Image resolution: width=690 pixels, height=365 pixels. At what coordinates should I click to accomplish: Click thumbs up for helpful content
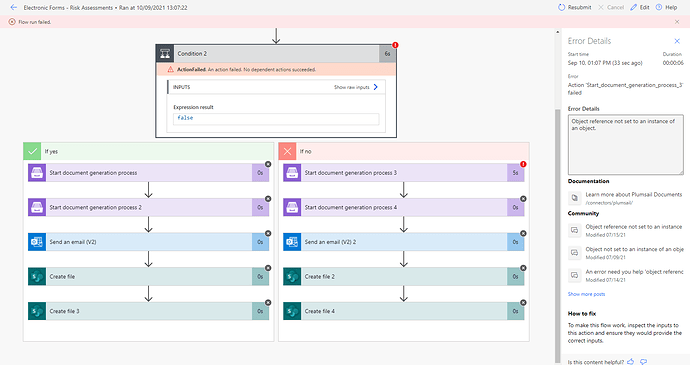pos(631,361)
